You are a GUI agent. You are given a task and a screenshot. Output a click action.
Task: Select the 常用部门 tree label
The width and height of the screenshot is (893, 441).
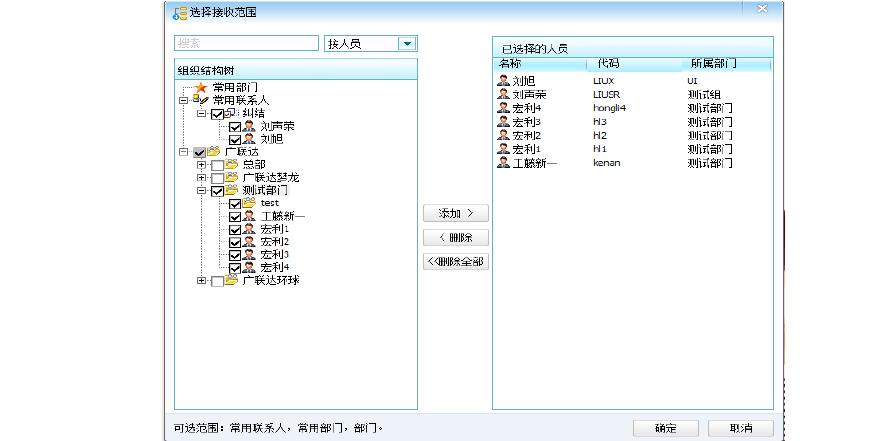pos(235,88)
